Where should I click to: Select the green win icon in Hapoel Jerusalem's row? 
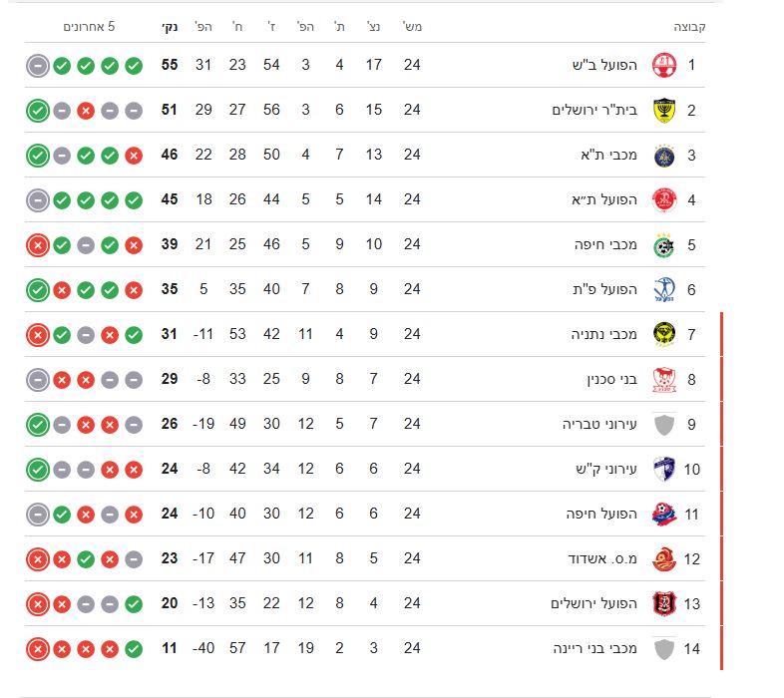(134, 603)
